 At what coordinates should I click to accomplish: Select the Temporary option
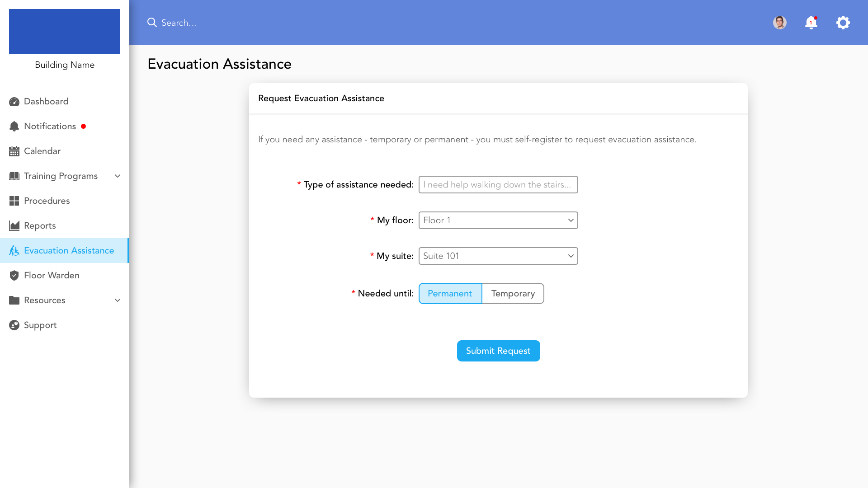pos(513,294)
